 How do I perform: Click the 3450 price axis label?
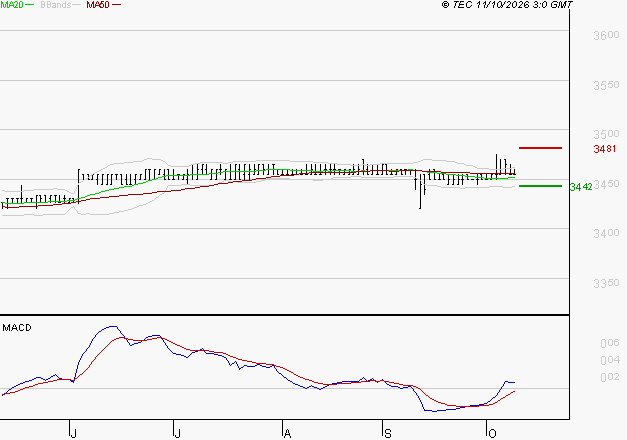coord(606,184)
